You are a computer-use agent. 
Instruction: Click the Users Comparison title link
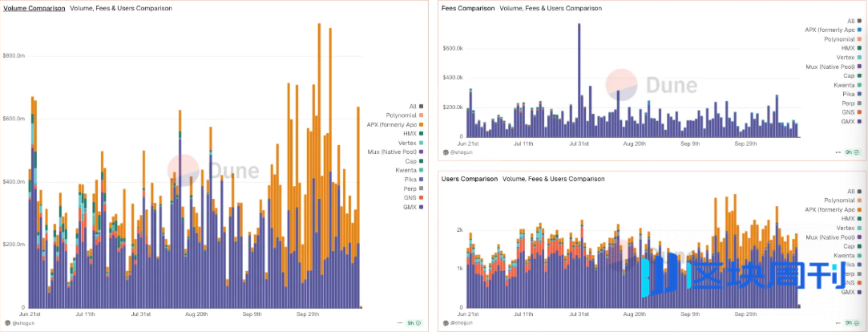coord(469,179)
